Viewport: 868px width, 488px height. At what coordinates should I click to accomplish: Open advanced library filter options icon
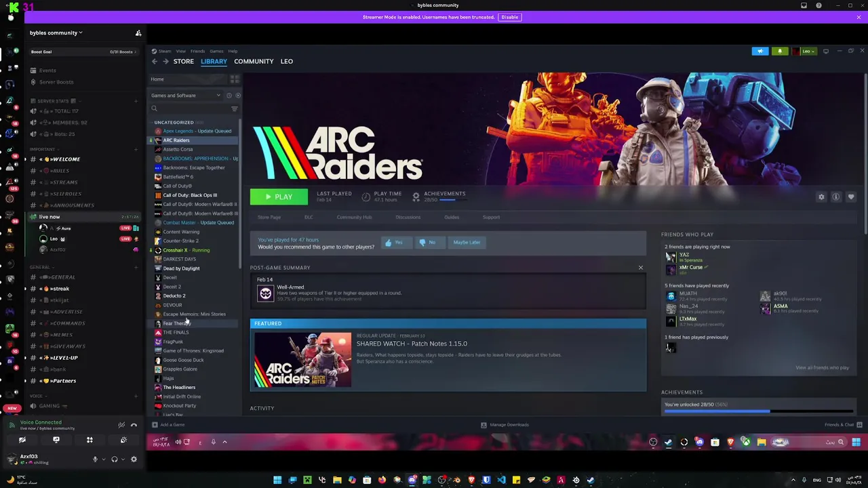[x=235, y=108]
